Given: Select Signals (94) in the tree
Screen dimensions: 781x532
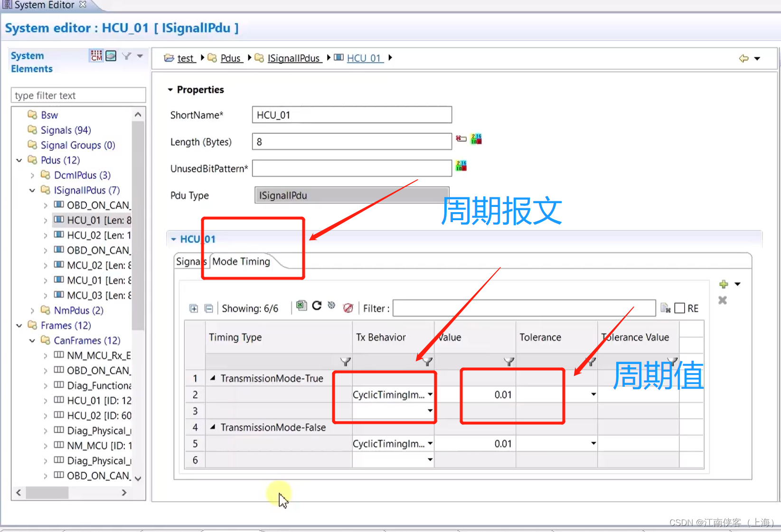Looking at the screenshot, I should pos(66,130).
